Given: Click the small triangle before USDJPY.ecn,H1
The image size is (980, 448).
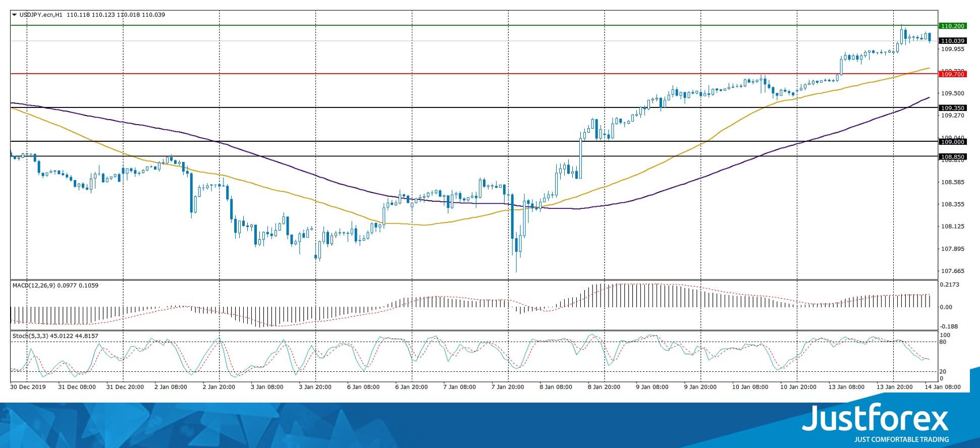Looking at the screenshot, I should [x=15, y=15].
